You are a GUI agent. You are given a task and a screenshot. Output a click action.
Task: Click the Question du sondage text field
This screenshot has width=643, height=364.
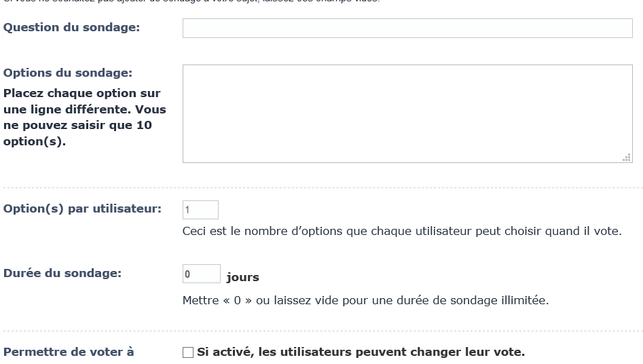407,28
